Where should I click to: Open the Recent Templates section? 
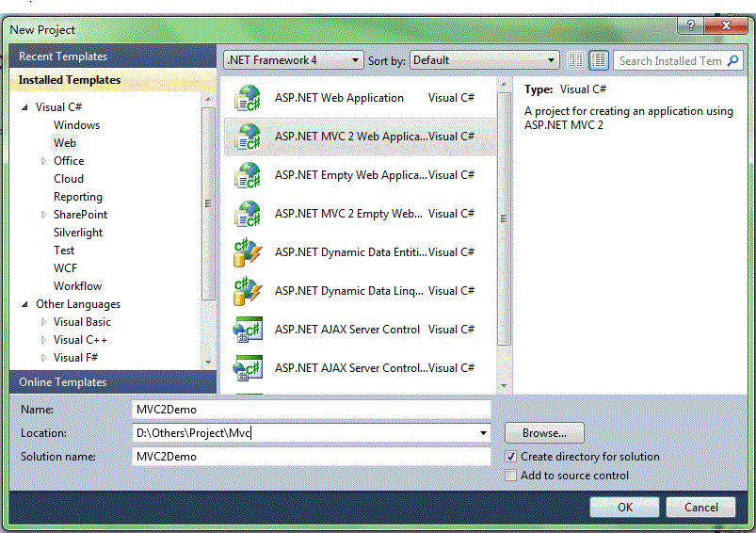(x=113, y=57)
